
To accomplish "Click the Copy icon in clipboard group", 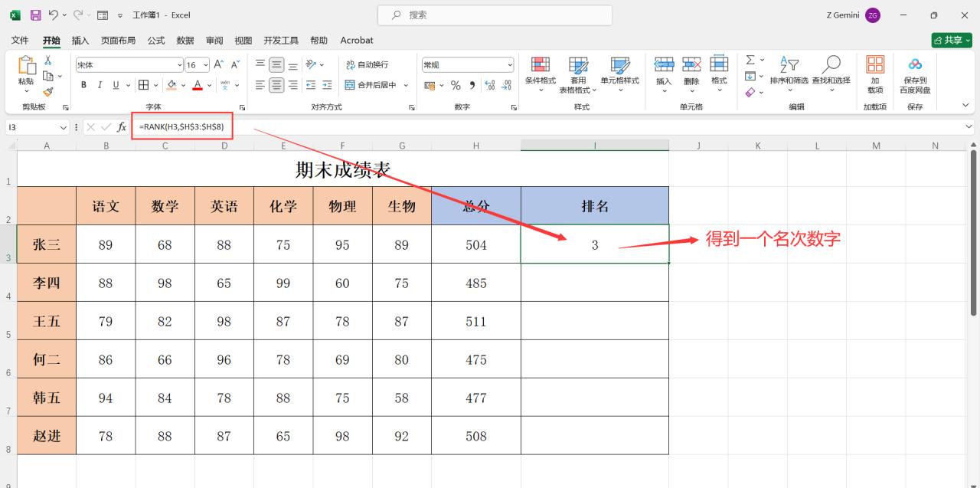I will (48, 76).
